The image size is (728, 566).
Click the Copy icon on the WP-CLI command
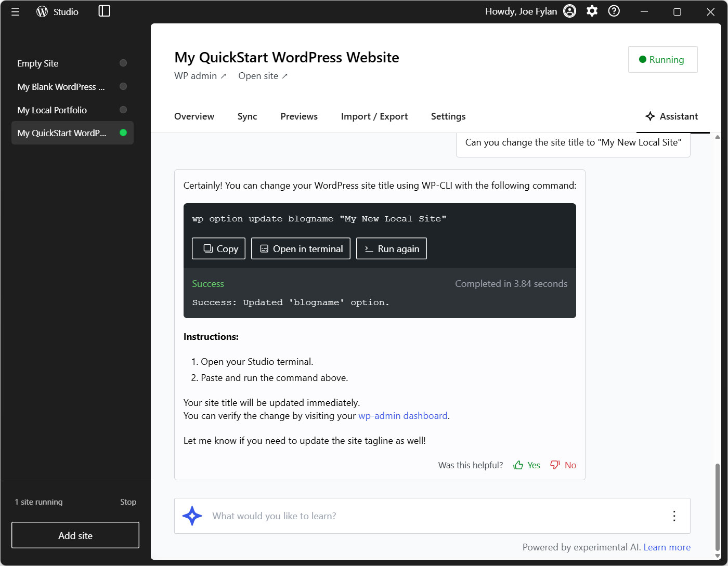point(207,248)
